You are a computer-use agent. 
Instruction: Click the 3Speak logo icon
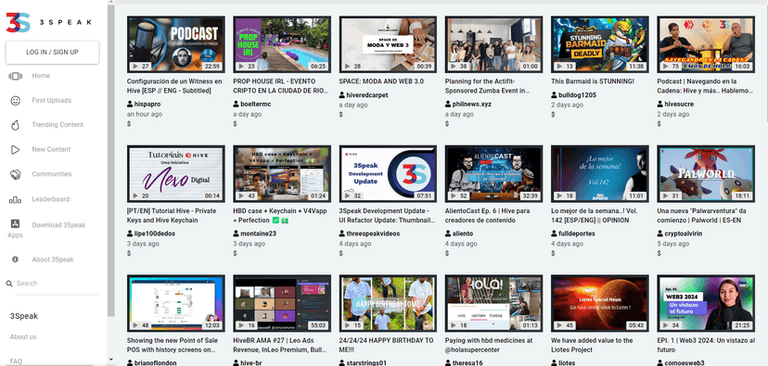click(18, 23)
